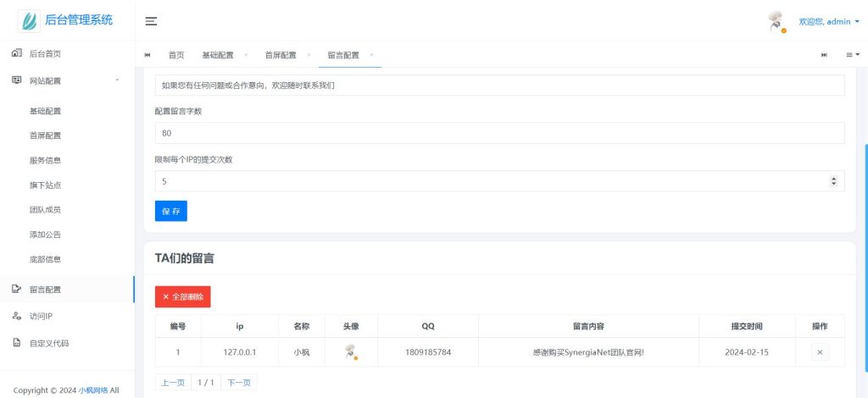Viewport: 868px width, 398px height.
Task: Open 服务信息 in the sidebar
Action: [45, 160]
